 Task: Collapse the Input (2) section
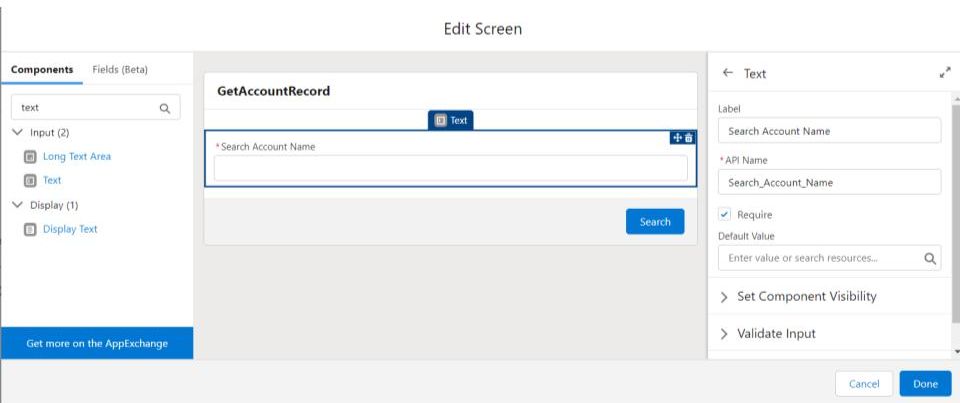pyautogui.click(x=17, y=132)
